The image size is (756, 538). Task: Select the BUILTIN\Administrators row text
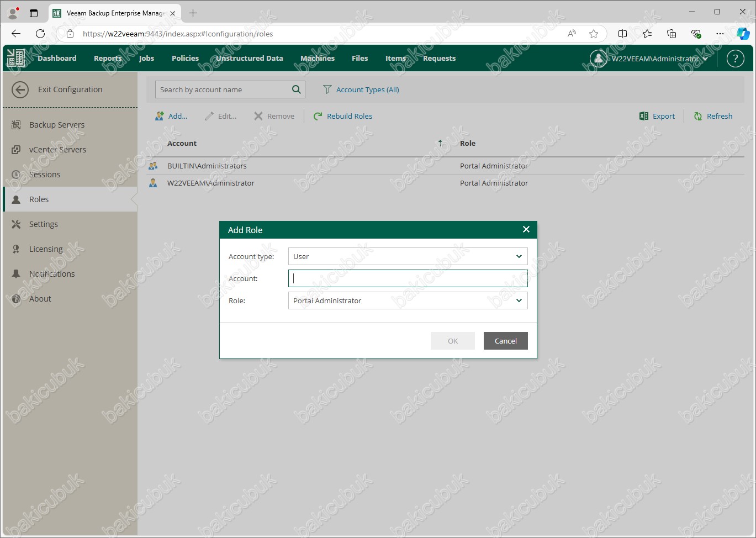pyautogui.click(x=207, y=166)
